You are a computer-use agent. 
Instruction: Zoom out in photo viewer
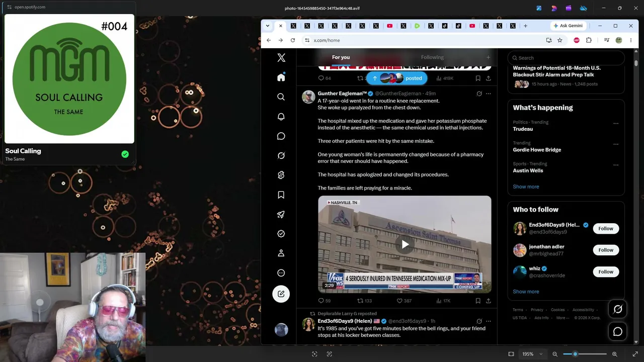point(555,354)
